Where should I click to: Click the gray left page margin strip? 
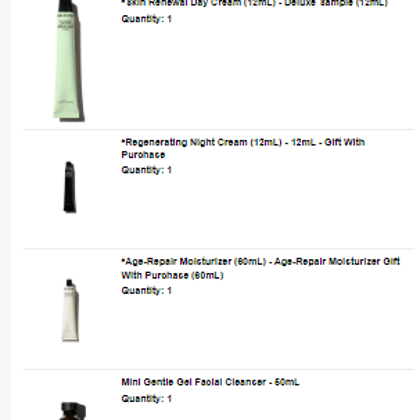[x=5, y=210]
